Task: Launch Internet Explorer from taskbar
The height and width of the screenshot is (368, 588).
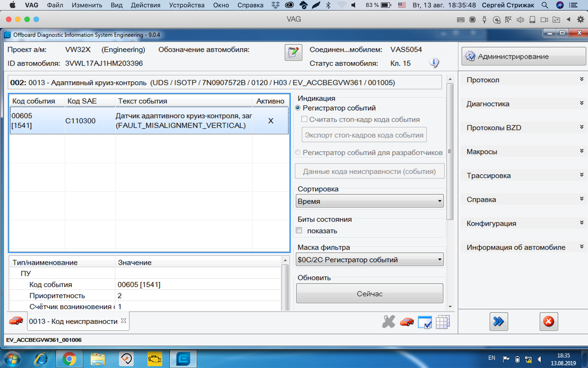Action: pyautogui.click(x=41, y=359)
